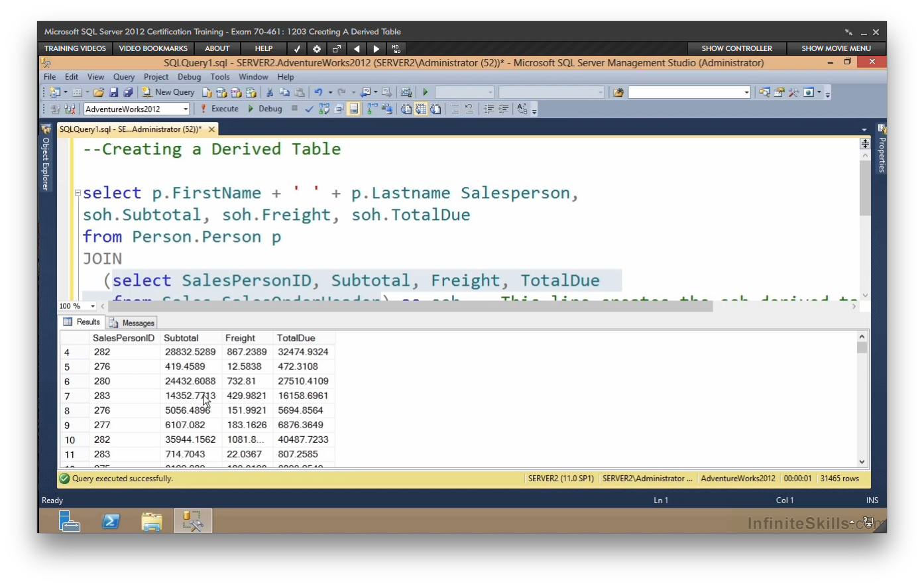The image size is (924, 586).
Task: Click the player full screen icon
Action: (x=337, y=48)
